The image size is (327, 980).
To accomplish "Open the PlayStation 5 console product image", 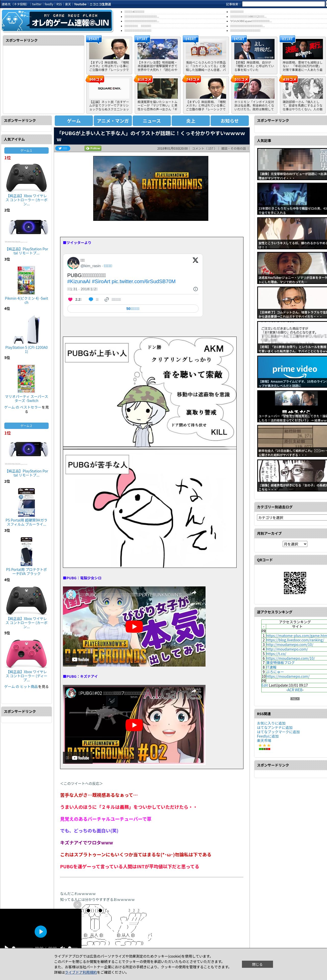I will (x=26, y=329).
